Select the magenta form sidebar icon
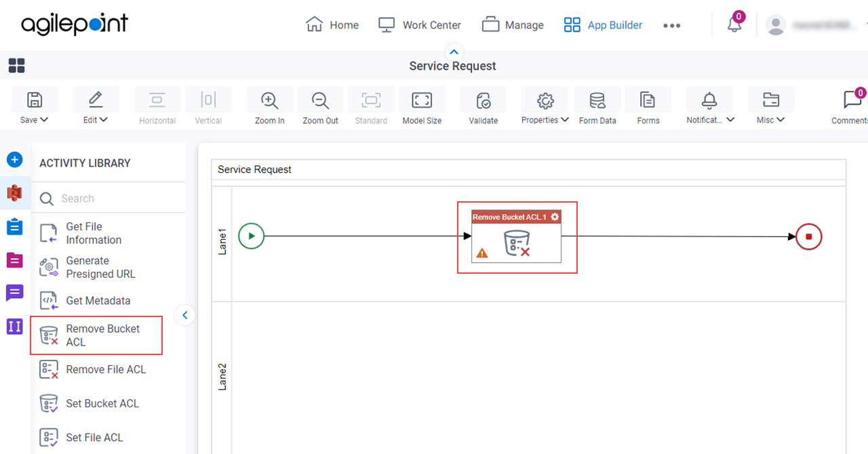 14,260
